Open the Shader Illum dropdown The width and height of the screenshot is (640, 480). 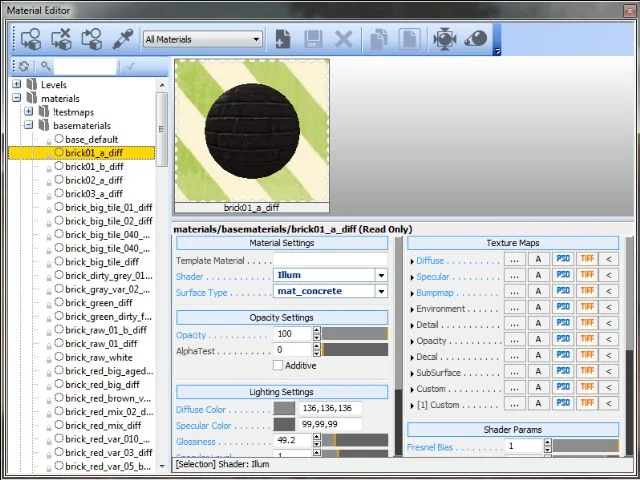coord(381,275)
